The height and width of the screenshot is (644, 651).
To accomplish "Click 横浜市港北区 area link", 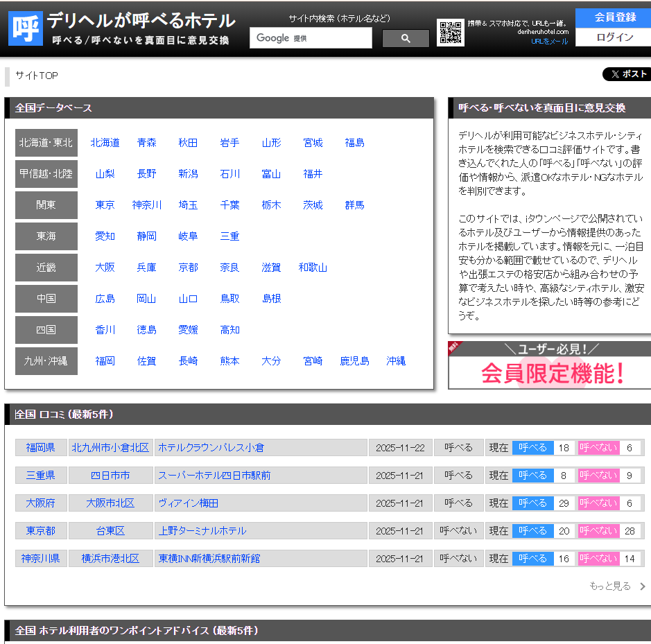I will pyautogui.click(x=110, y=559).
